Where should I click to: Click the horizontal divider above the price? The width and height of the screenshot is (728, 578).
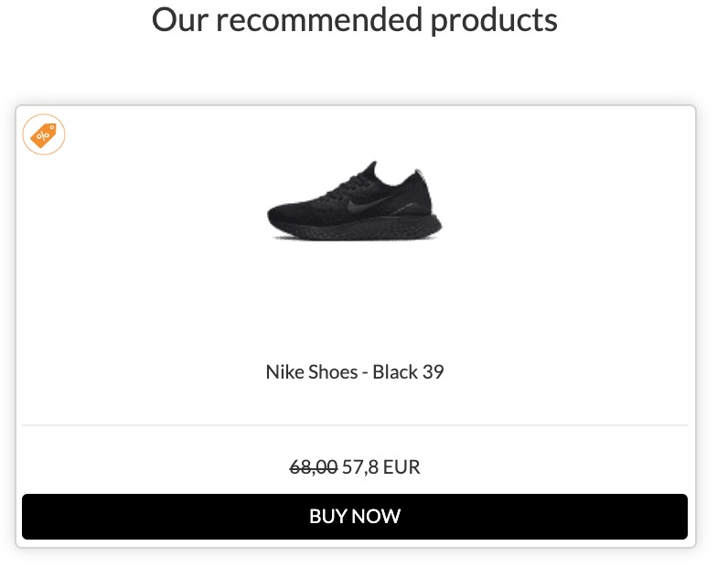click(x=355, y=425)
